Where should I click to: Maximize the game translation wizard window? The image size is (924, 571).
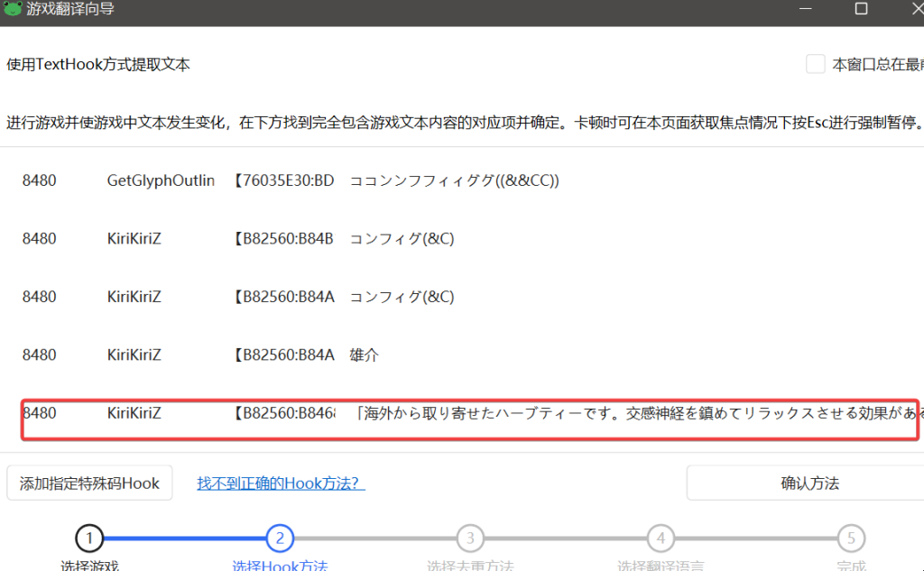(x=861, y=9)
